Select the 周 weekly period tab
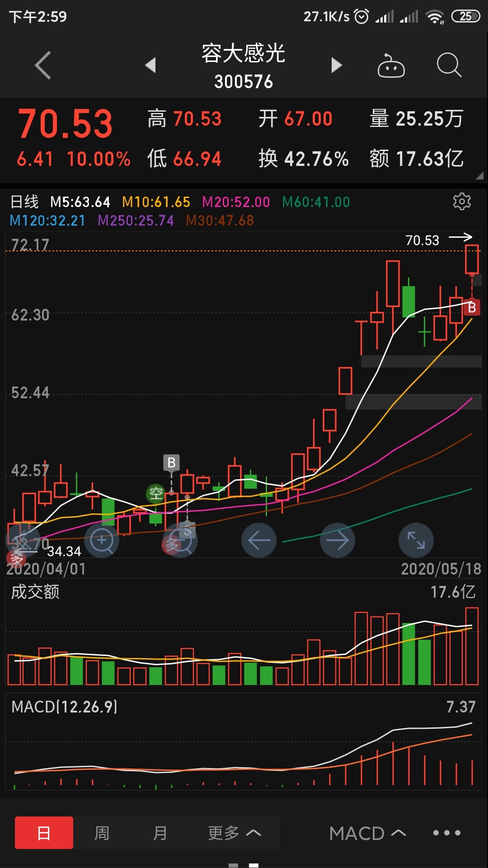The width and height of the screenshot is (488, 868). point(102,833)
